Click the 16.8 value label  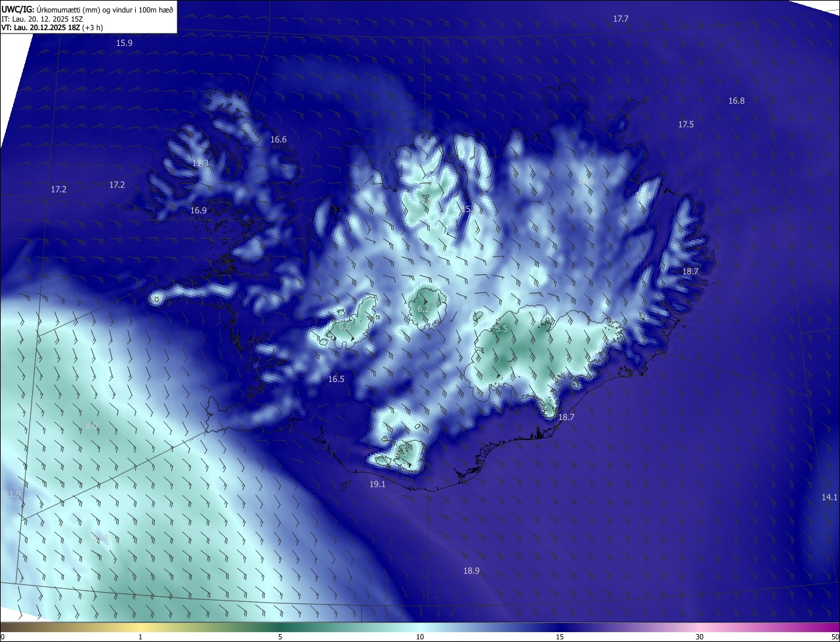point(736,101)
